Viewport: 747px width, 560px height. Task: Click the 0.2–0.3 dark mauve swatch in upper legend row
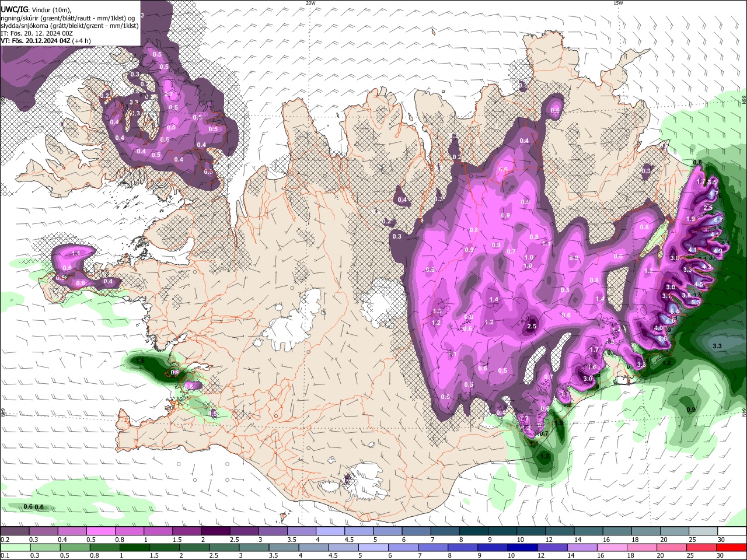click(15, 531)
